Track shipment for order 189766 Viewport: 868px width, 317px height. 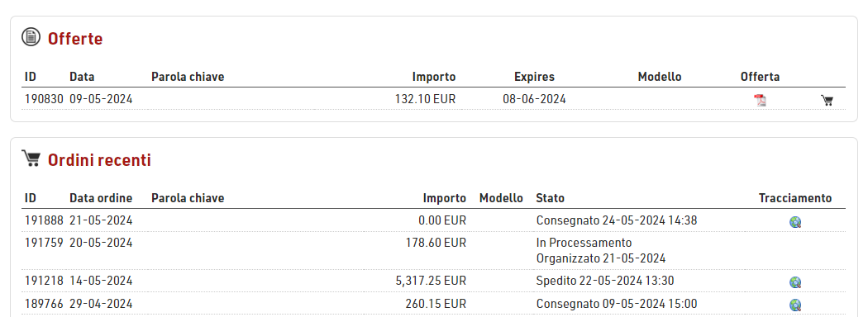click(x=795, y=305)
